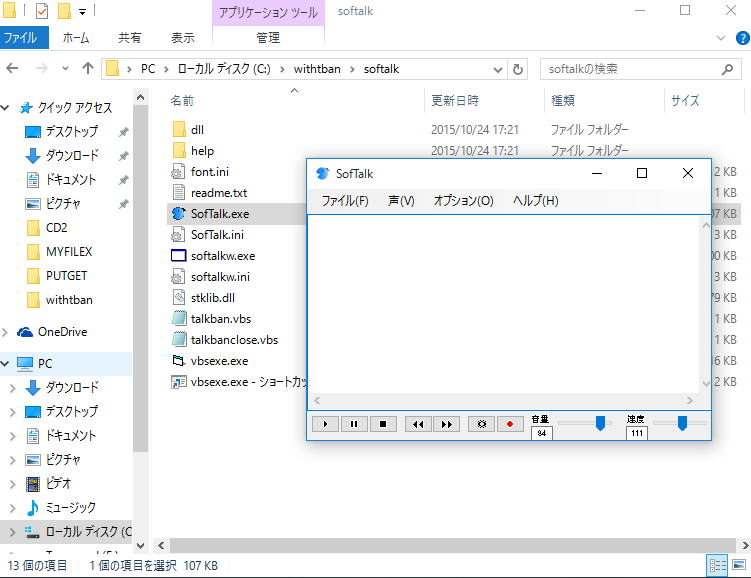Collapse the PC tree node

click(x=5, y=363)
